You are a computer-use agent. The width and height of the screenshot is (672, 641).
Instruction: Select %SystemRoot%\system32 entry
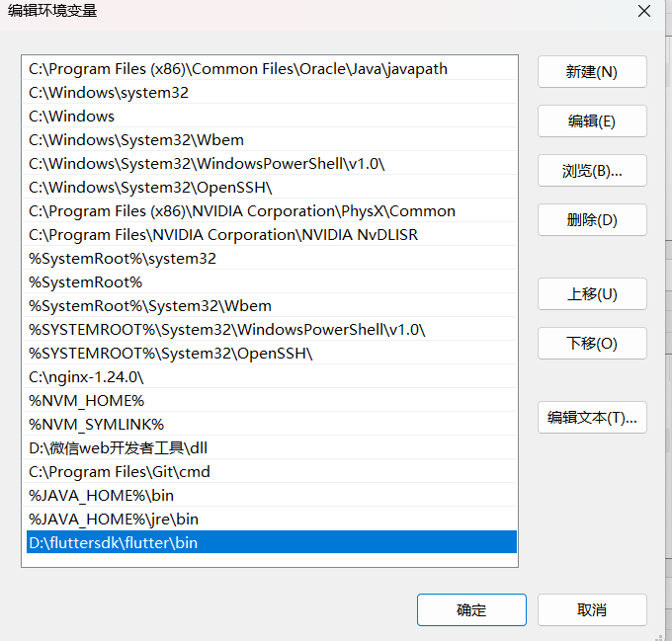click(272, 258)
